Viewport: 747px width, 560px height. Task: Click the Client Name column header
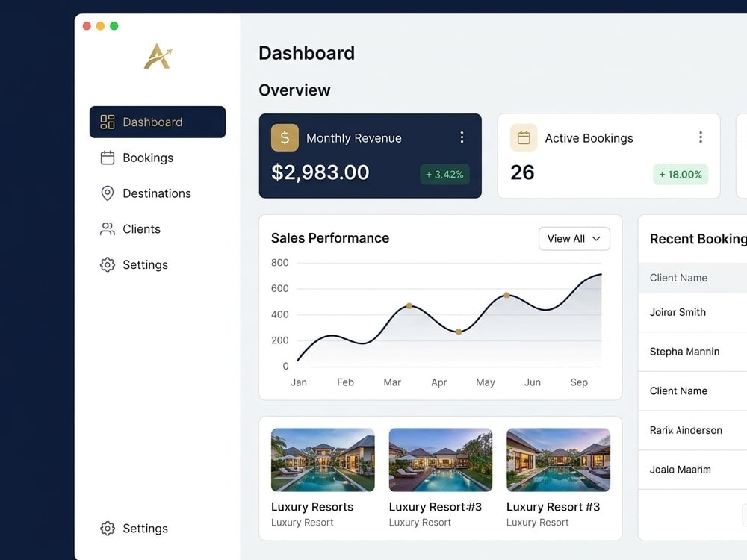coord(678,278)
